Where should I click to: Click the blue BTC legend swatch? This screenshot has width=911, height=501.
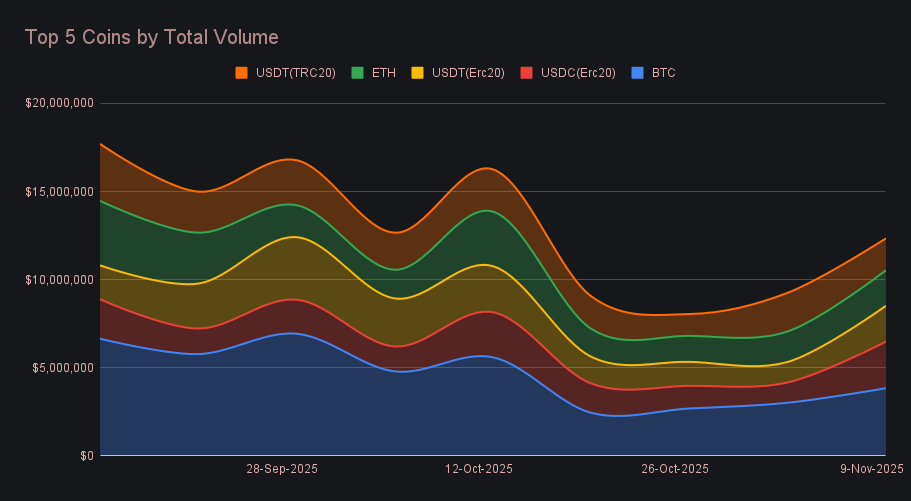(637, 73)
